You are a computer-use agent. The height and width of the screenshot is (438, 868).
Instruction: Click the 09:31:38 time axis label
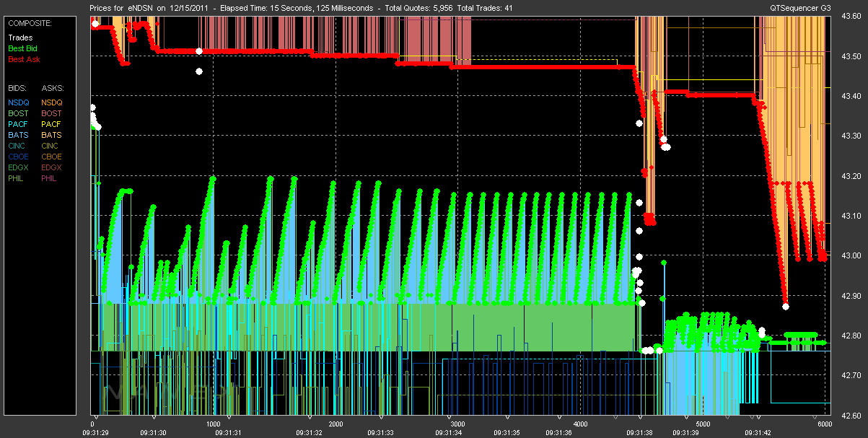coord(641,432)
